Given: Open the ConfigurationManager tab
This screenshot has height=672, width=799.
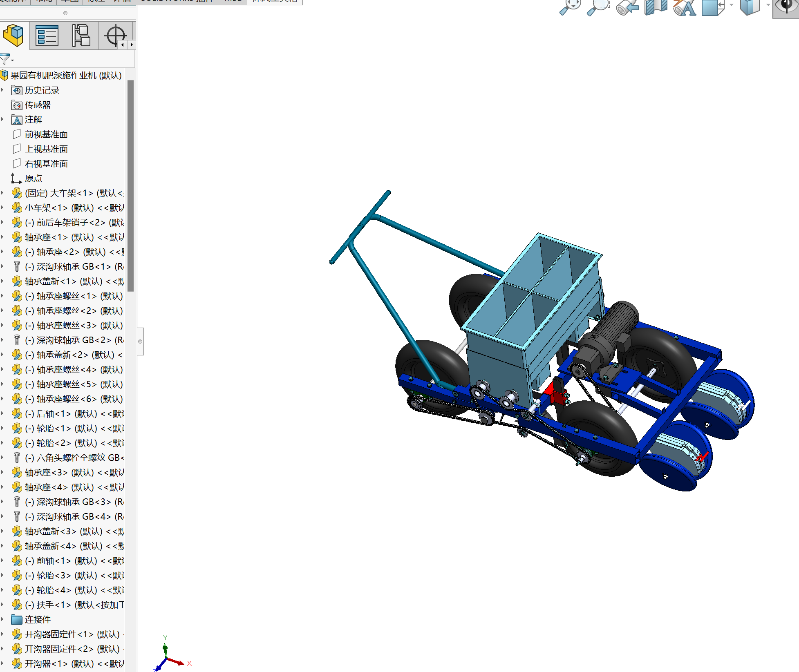Looking at the screenshot, I should (x=81, y=36).
